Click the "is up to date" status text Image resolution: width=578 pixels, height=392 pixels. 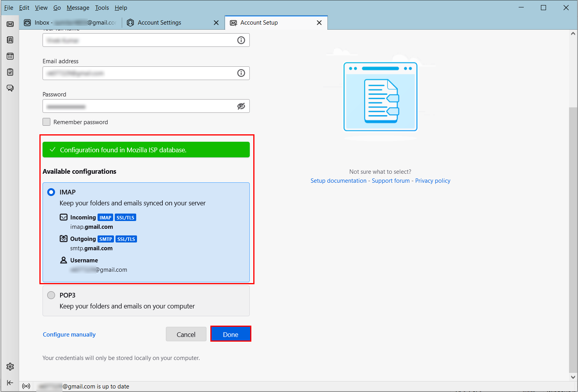113,387
